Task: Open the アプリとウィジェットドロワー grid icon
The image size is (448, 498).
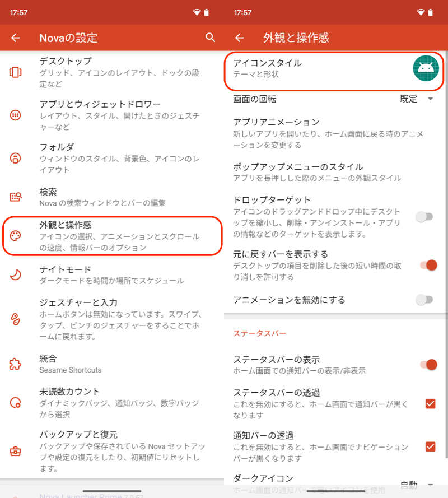Action: point(16,115)
